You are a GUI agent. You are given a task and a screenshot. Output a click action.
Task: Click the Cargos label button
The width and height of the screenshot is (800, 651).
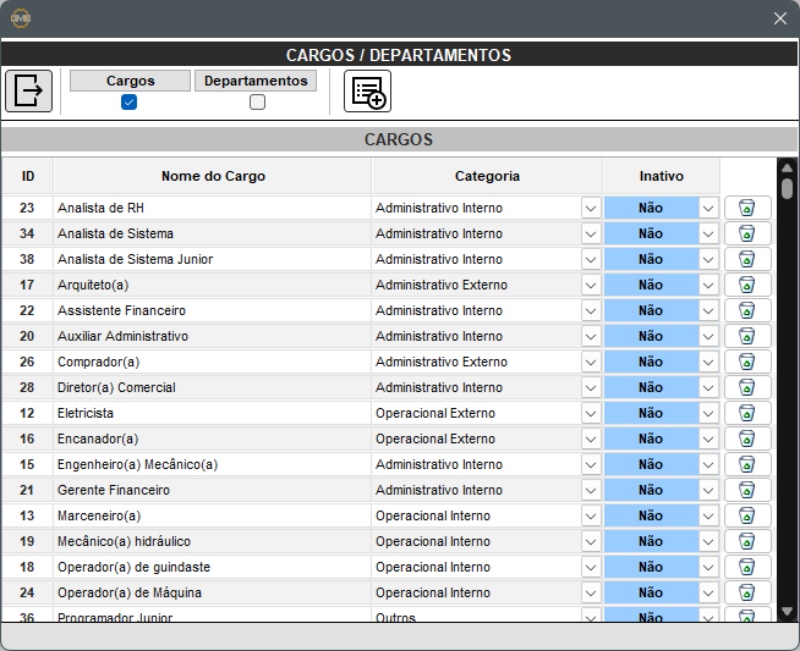[130, 81]
